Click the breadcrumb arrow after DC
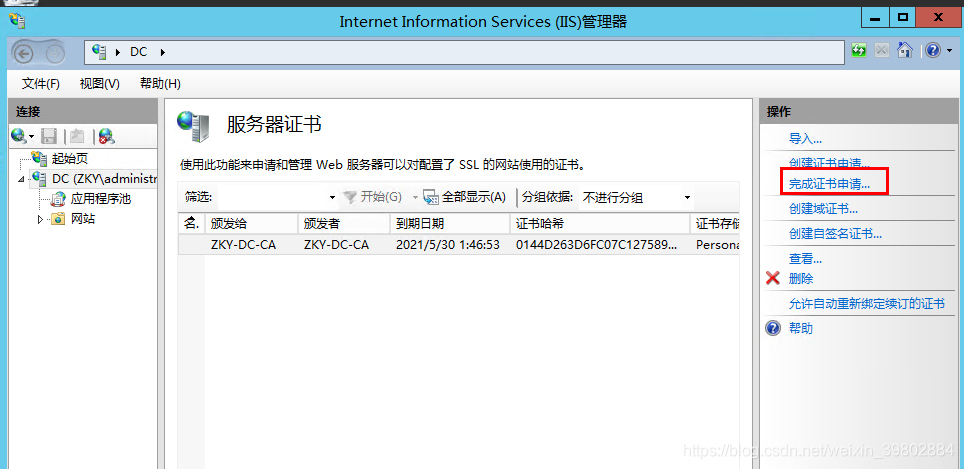 163,52
